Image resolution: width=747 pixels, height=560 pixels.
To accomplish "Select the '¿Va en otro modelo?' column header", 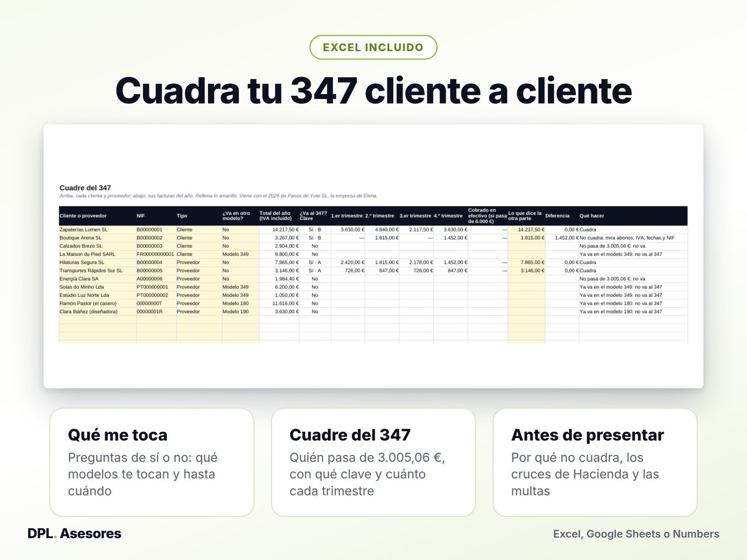I will [240, 216].
